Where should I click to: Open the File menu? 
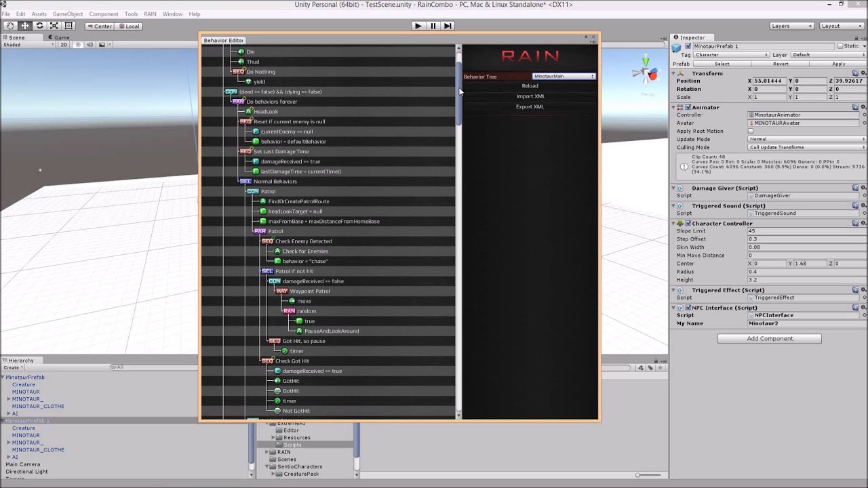[x=5, y=14]
